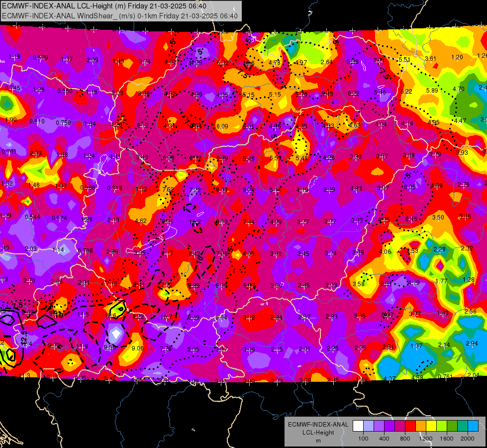Click the shear value 7.76

pyautogui.click(x=166, y=349)
